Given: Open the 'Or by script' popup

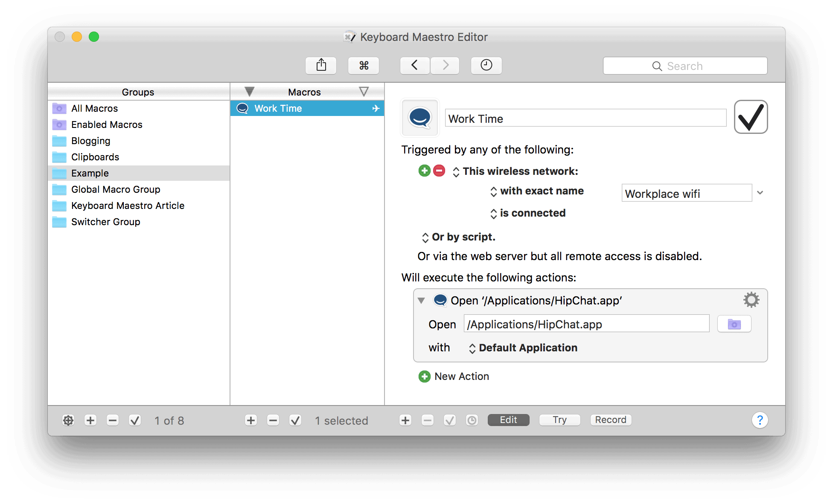Looking at the screenshot, I should click(459, 237).
